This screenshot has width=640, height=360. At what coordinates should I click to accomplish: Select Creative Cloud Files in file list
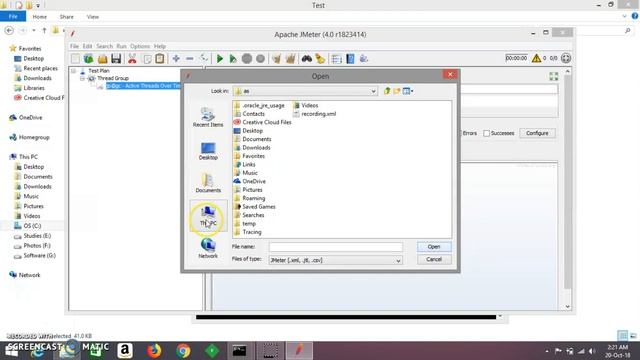click(x=262, y=122)
